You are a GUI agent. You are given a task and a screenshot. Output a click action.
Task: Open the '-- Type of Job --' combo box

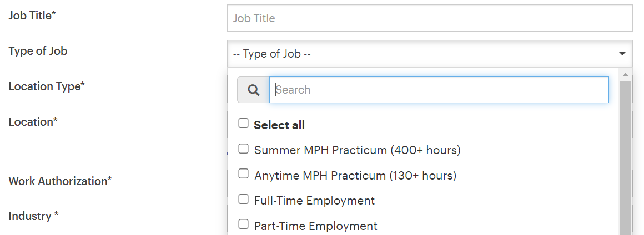(x=422, y=54)
